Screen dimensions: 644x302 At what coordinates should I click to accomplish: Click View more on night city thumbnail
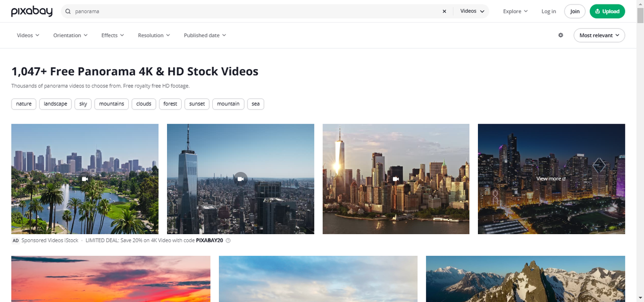point(551,179)
